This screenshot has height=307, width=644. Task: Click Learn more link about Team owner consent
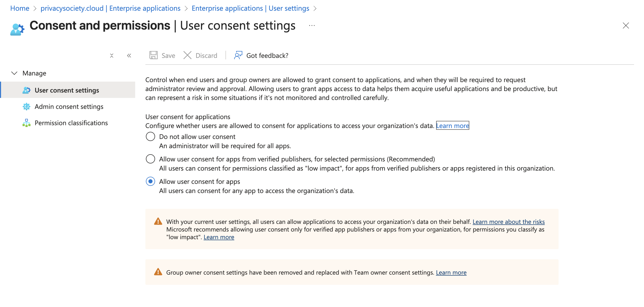pyautogui.click(x=451, y=273)
